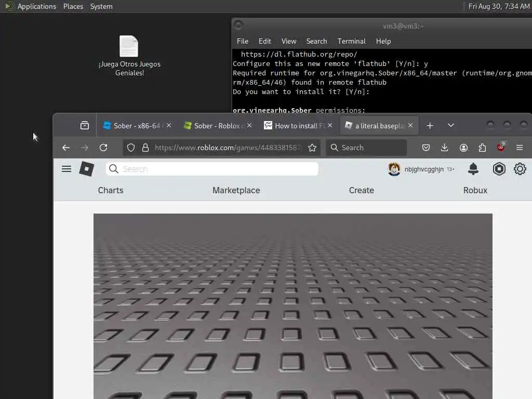532x399 pixels.
Task: Close the 'Sober - Roblox' tab
Action: (249, 126)
